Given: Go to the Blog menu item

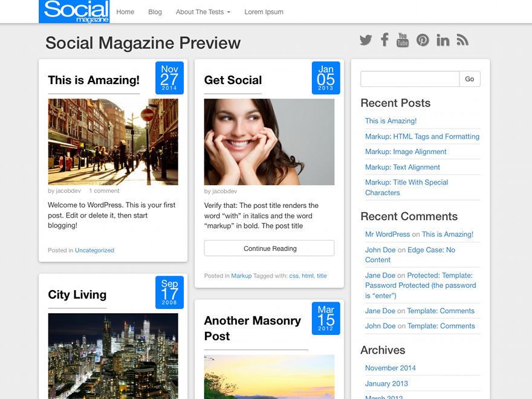Looking at the screenshot, I should point(155,12).
